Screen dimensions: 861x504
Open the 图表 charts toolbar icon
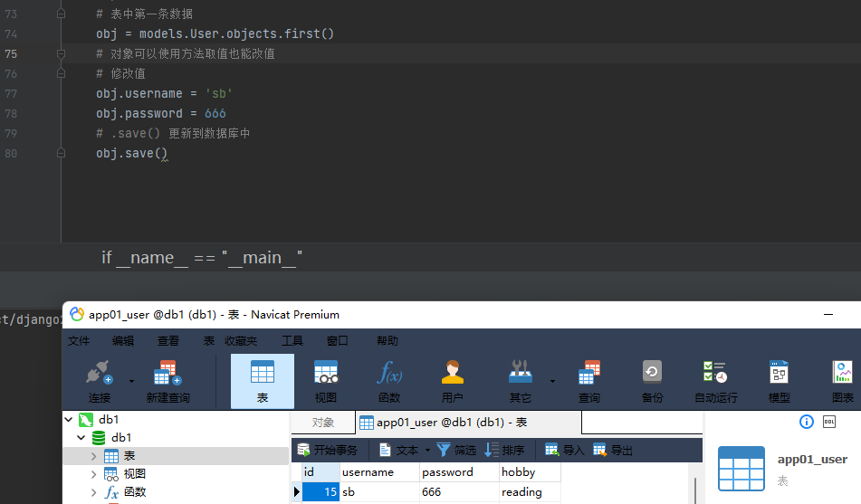coord(843,381)
